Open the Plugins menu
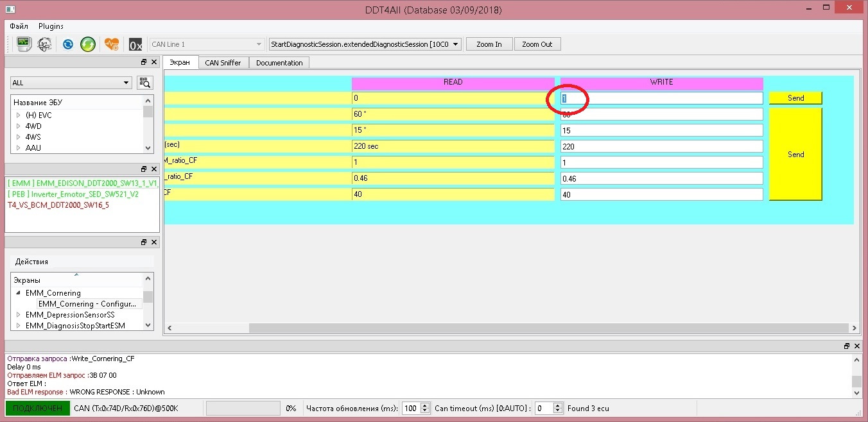Screen dimensions: 868x422 point(51,26)
